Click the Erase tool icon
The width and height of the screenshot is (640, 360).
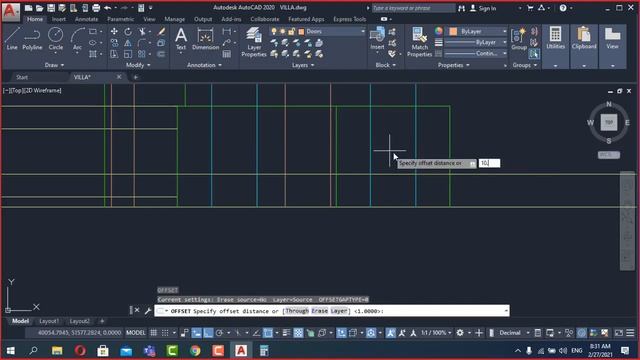[x=162, y=31]
